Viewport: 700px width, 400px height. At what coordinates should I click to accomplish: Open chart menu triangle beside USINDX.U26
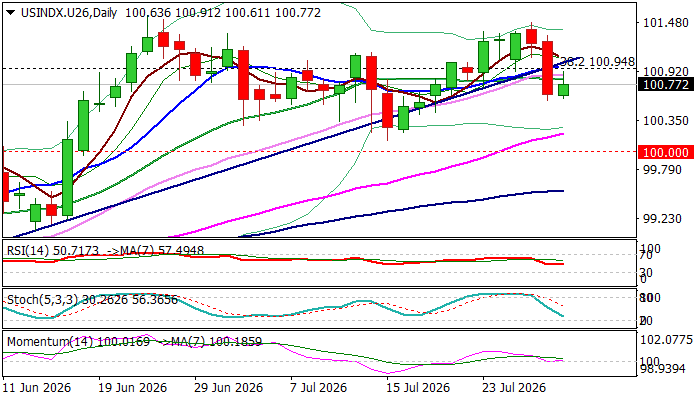pos(11,13)
